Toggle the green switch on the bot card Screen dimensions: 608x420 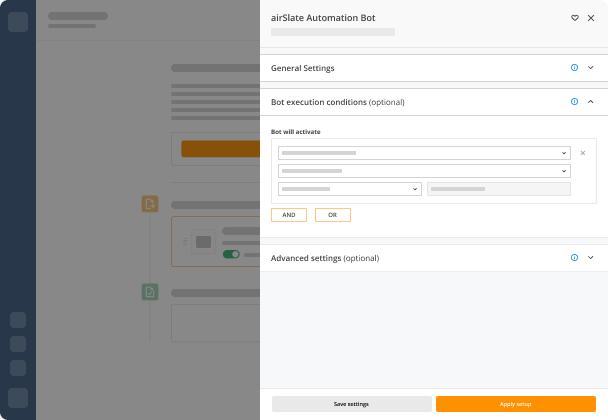[x=231, y=254]
